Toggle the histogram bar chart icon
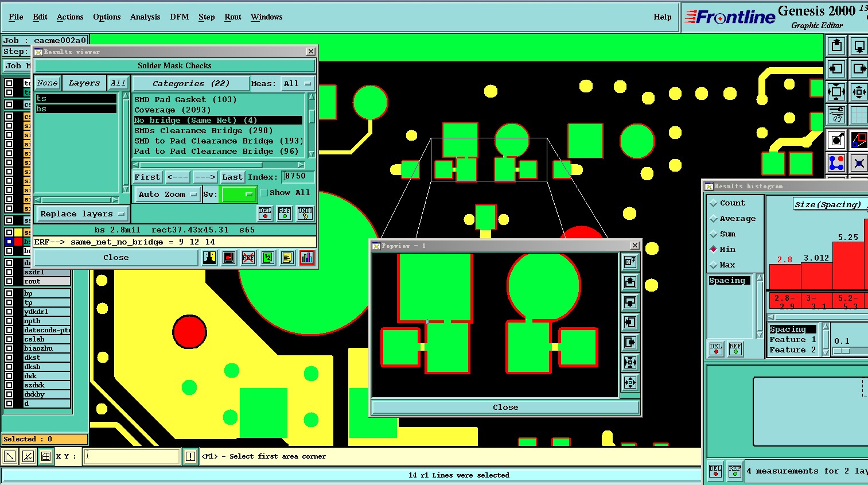Viewport: 868px width, 485px height. click(307, 258)
